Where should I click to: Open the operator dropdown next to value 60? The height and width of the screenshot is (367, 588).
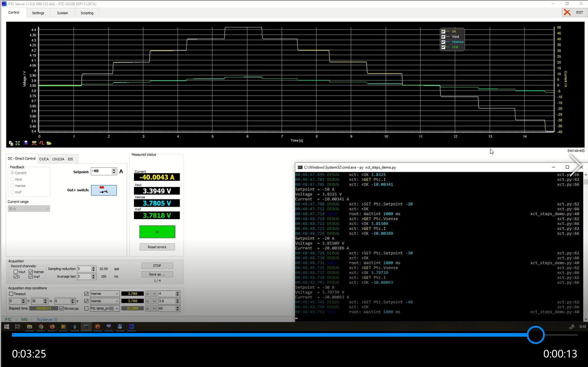point(151,308)
